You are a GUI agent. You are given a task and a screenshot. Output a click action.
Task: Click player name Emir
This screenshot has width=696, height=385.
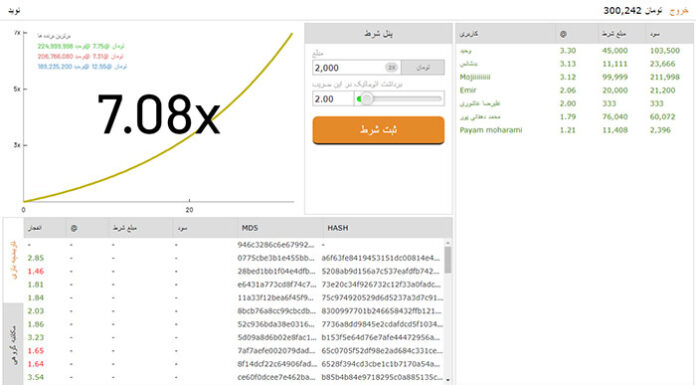click(x=468, y=90)
